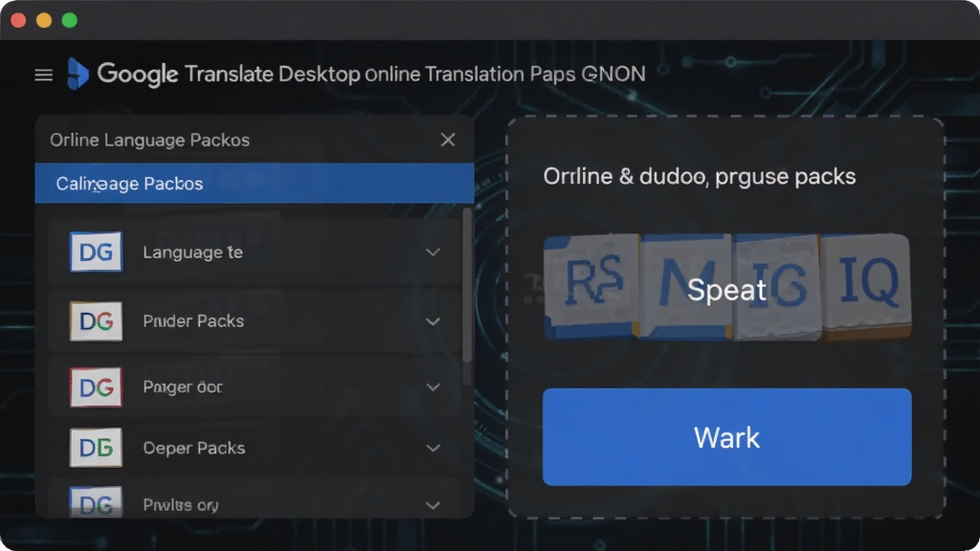
Task: Click the Google Translate logo icon
Action: [x=78, y=74]
